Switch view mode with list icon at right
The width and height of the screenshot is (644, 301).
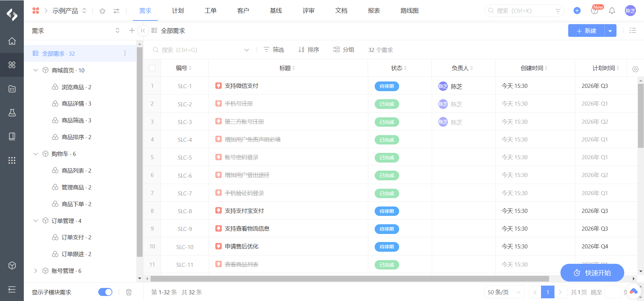(633, 31)
